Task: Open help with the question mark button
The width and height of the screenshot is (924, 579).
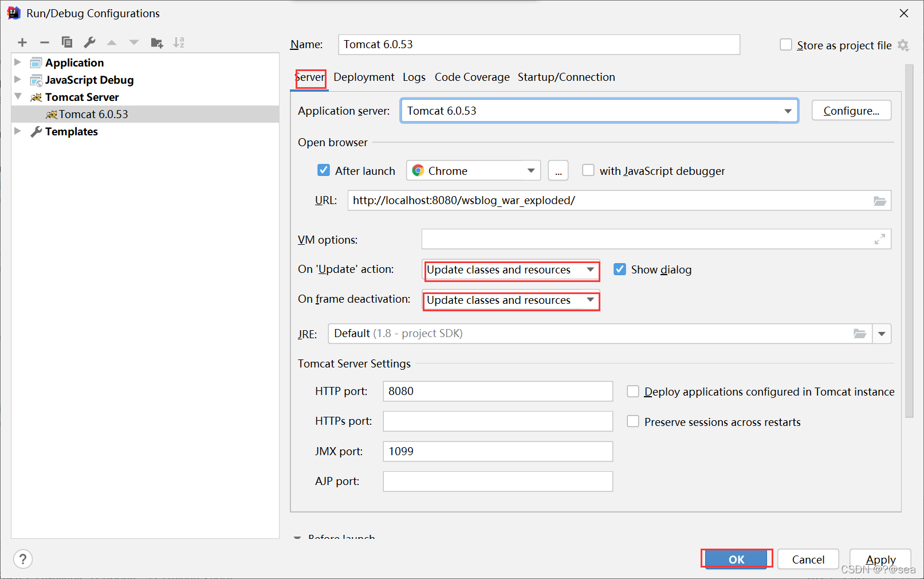Action: (x=23, y=559)
